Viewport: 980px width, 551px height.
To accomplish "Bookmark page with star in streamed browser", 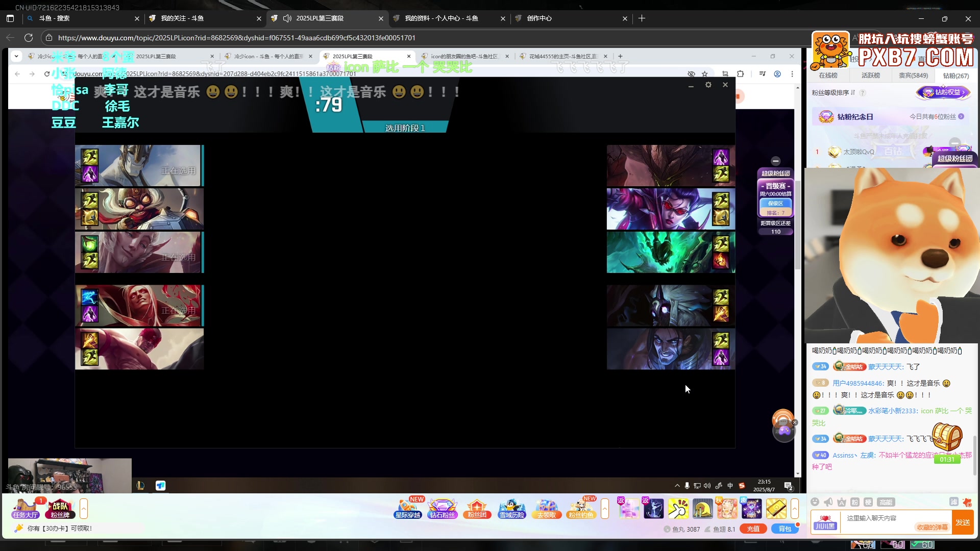I will (705, 74).
